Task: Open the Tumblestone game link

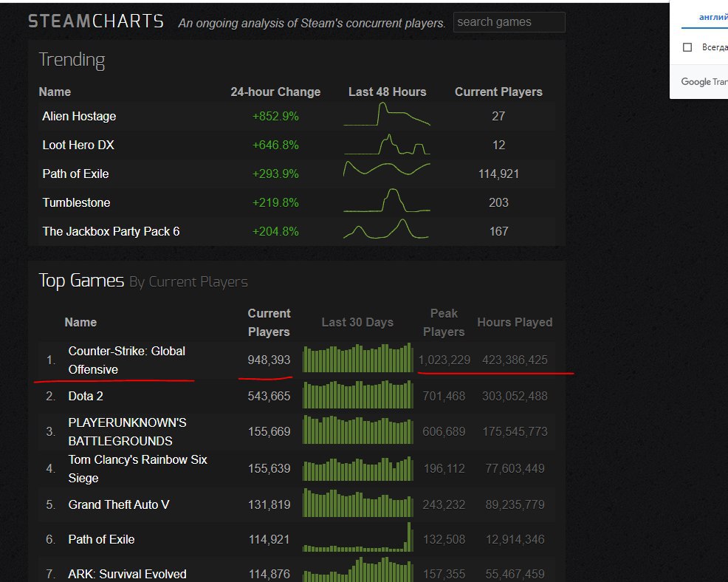Action: point(76,202)
